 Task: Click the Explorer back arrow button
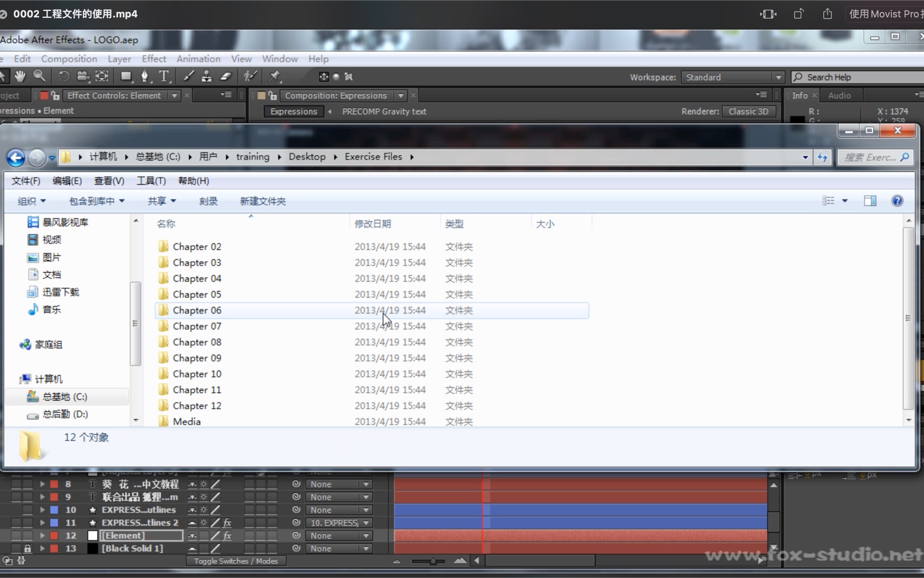(x=16, y=158)
